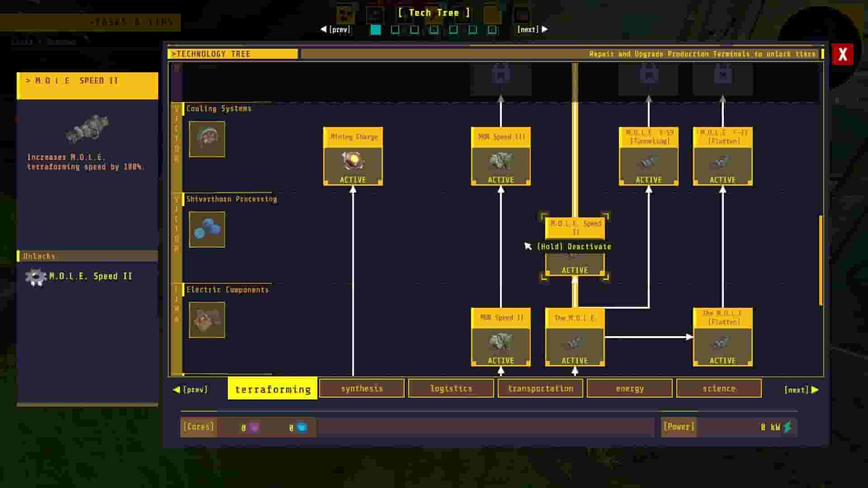Viewport: 868px width, 488px height.
Task: Click the Mining Charge node image
Action: [x=352, y=161]
